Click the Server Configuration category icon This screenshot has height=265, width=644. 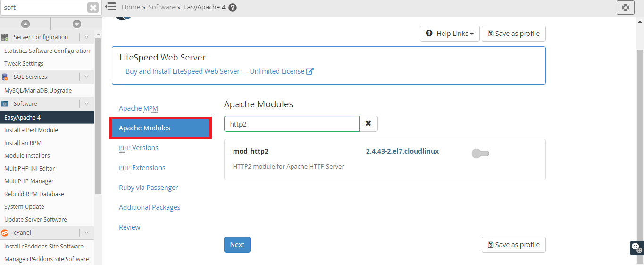[x=5, y=37]
